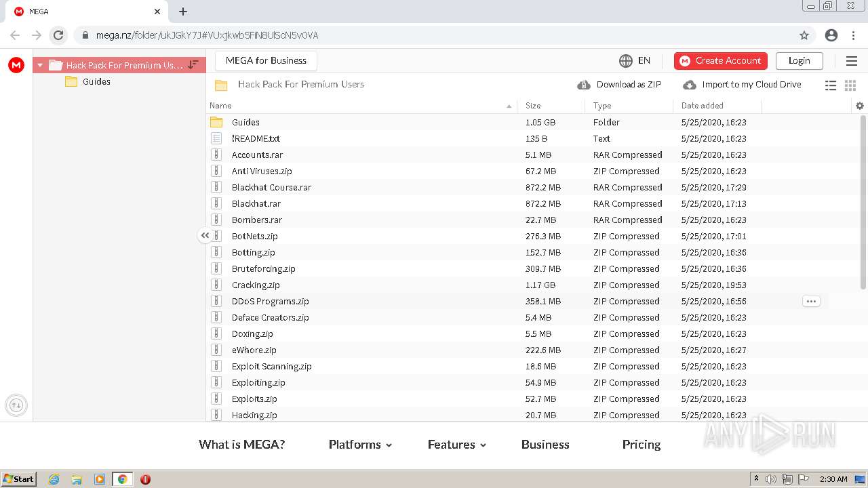This screenshot has width=868, height=488.
Task: Sort files by Size column
Action: tap(533, 106)
